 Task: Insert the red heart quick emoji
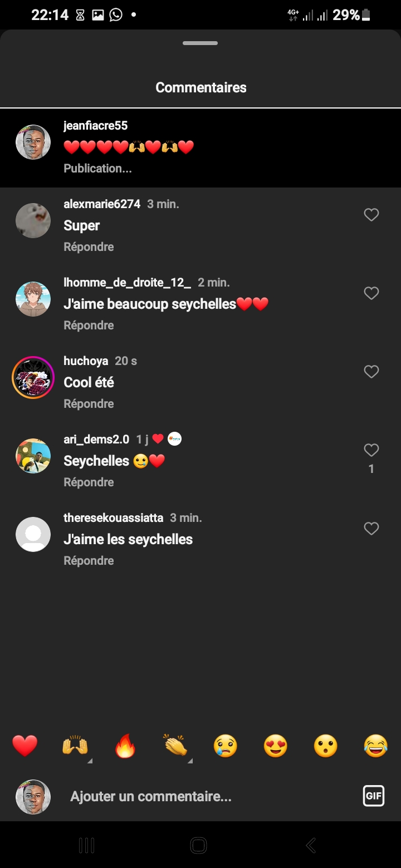click(25, 746)
